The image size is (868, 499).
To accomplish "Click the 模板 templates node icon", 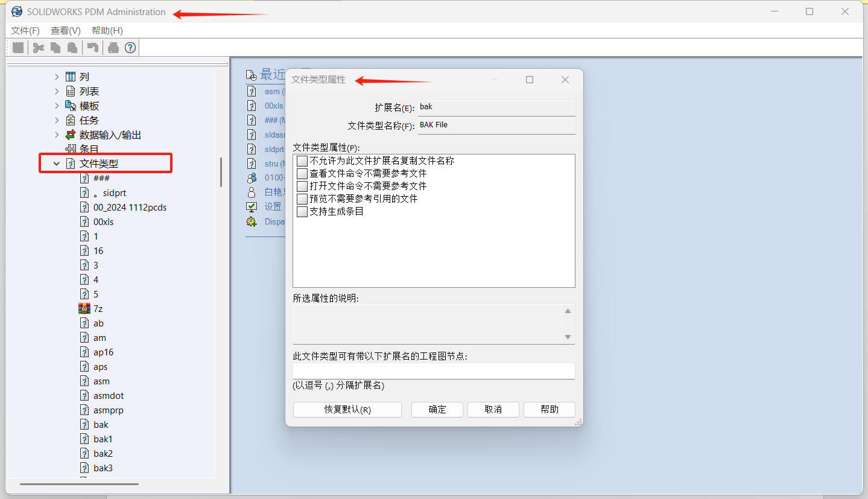I will 71,106.
